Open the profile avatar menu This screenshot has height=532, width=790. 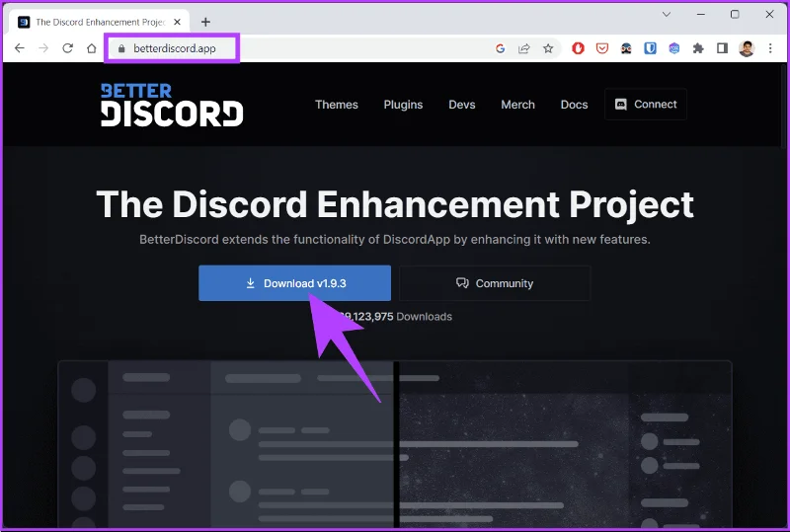pyautogui.click(x=747, y=48)
